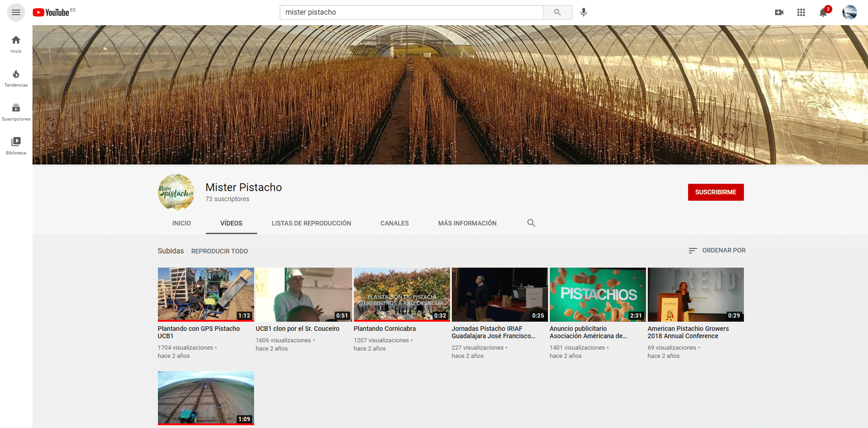This screenshot has height=428, width=868.
Task: Go to Tendencias in sidebar
Action: pyautogui.click(x=16, y=78)
